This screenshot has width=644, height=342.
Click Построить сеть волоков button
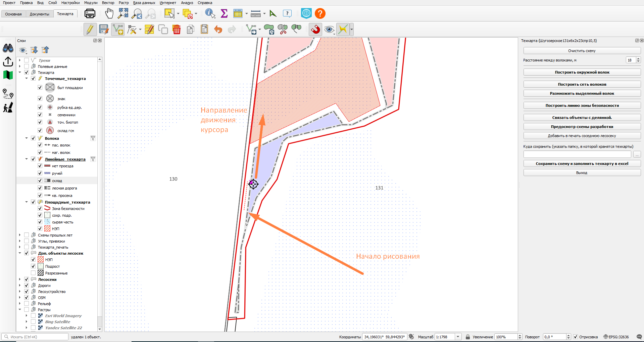[x=582, y=84]
